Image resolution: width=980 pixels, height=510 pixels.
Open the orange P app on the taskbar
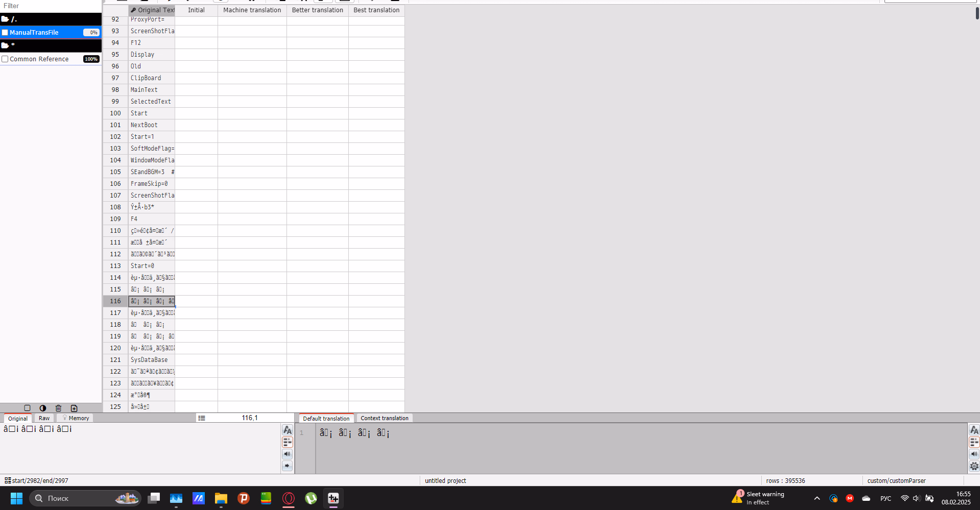244,498
